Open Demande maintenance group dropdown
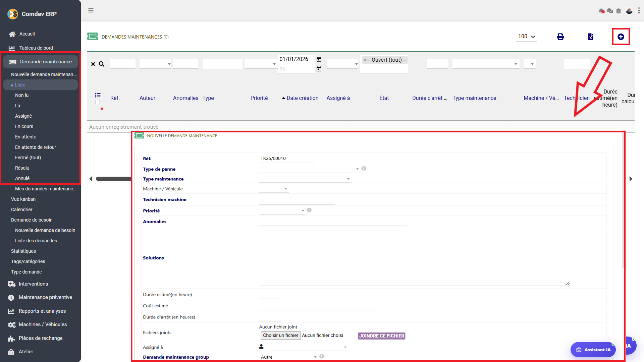Image resolution: width=644 pixels, height=362 pixels. point(288,357)
